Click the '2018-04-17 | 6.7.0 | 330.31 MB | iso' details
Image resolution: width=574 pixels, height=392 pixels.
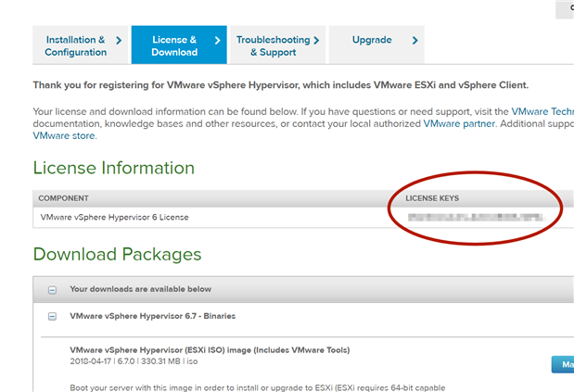pos(134,361)
